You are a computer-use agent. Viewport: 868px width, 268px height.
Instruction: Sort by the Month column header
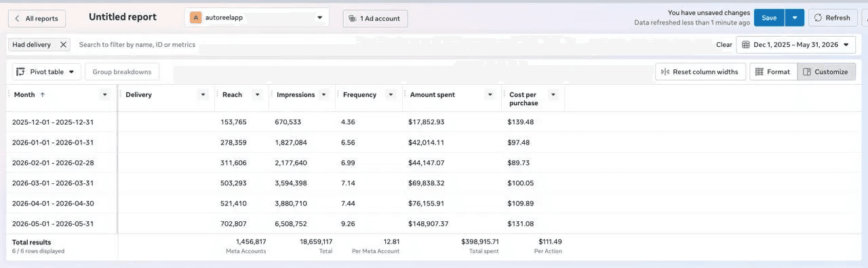(24, 95)
